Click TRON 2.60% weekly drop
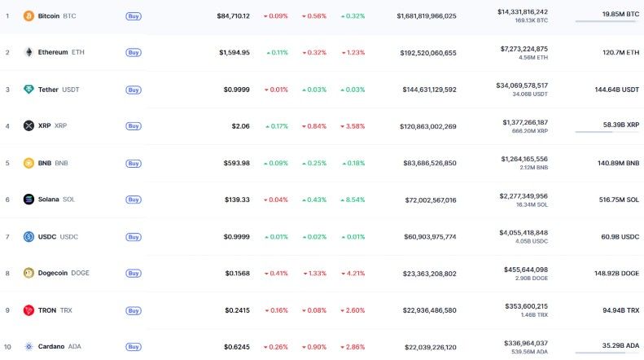The height and width of the screenshot is (360, 644). point(353,310)
